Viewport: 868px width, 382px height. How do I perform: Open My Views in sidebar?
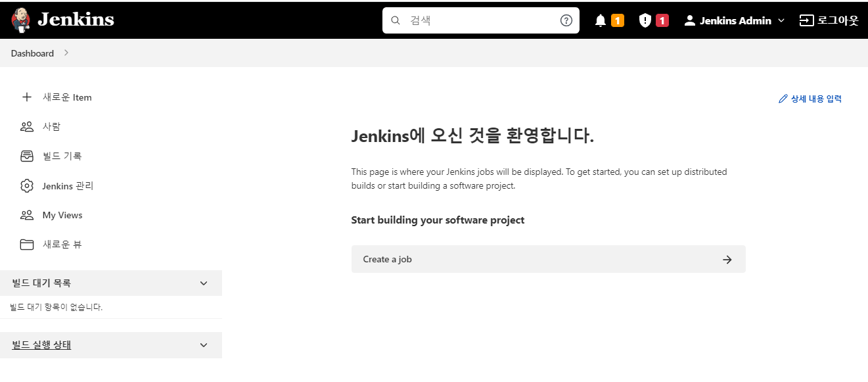coord(62,215)
